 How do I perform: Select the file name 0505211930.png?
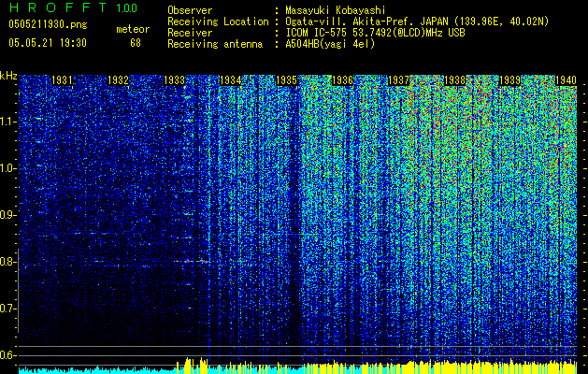[48, 25]
